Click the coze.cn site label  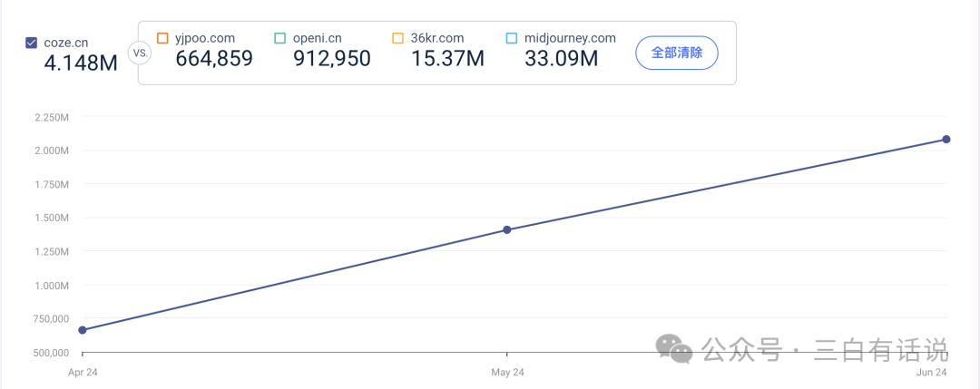(66, 44)
